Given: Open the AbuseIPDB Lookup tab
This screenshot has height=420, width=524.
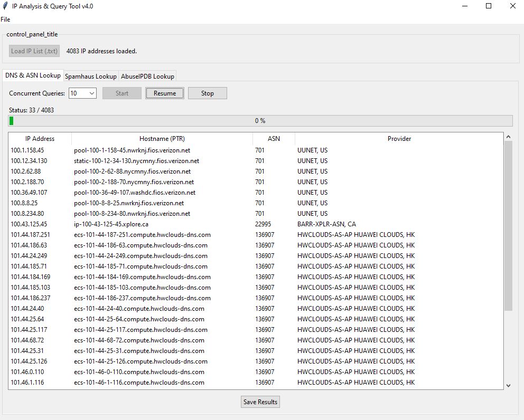Looking at the screenshot, I should pyautogui.click(x=147, y=77).
